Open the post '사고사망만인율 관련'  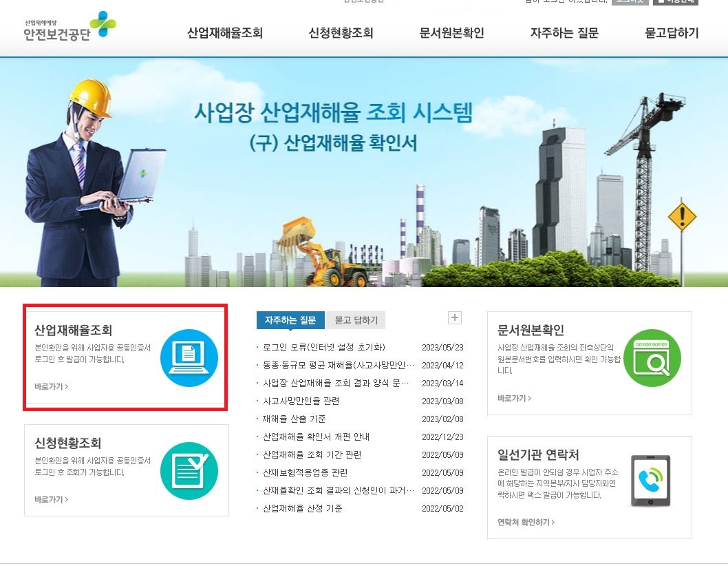point(301,401)
